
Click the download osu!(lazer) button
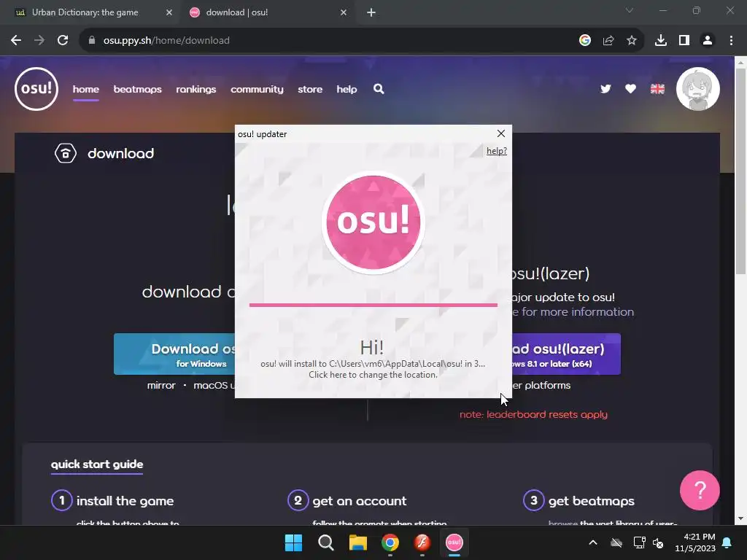tap(566, 354)
